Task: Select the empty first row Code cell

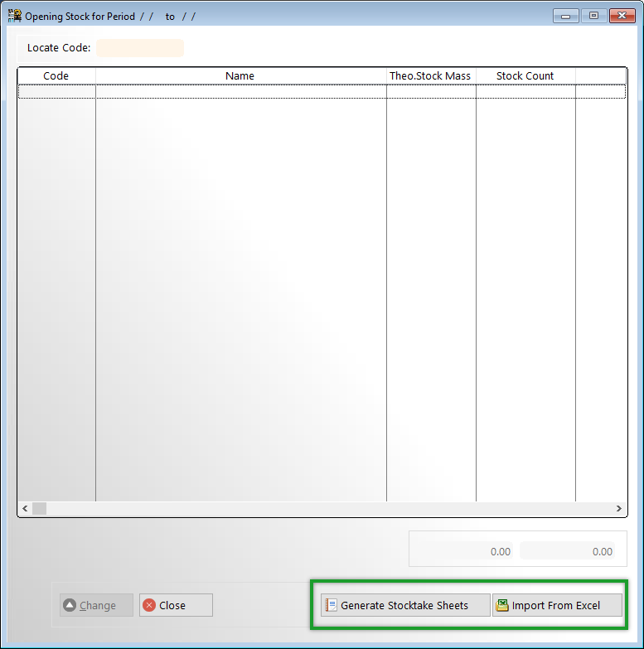Action: pyautogui.click(x=56, y=91)
